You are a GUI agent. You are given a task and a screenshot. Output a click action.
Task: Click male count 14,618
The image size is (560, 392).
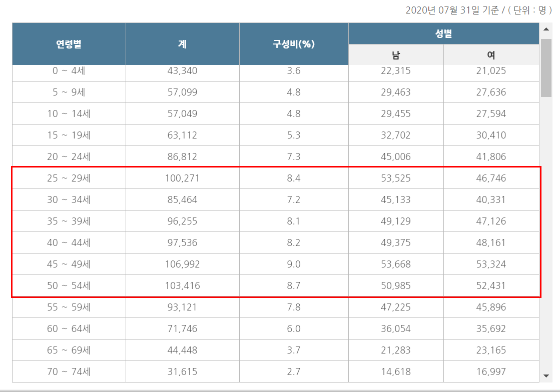pos(396,371)
